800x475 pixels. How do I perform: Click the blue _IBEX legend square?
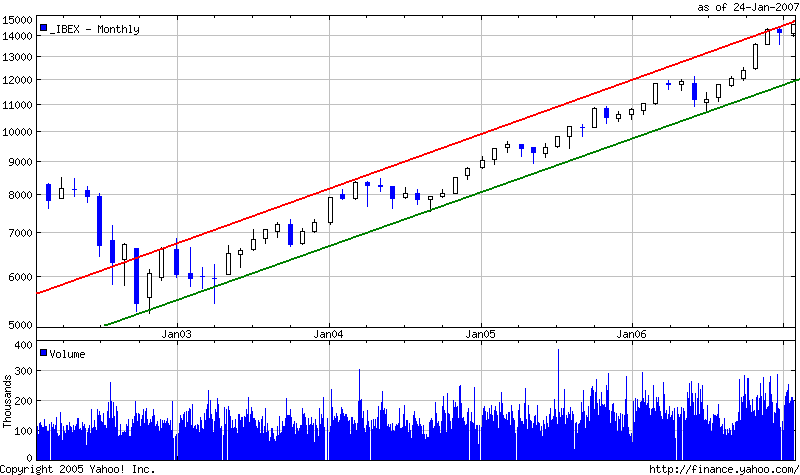point(44,28)
